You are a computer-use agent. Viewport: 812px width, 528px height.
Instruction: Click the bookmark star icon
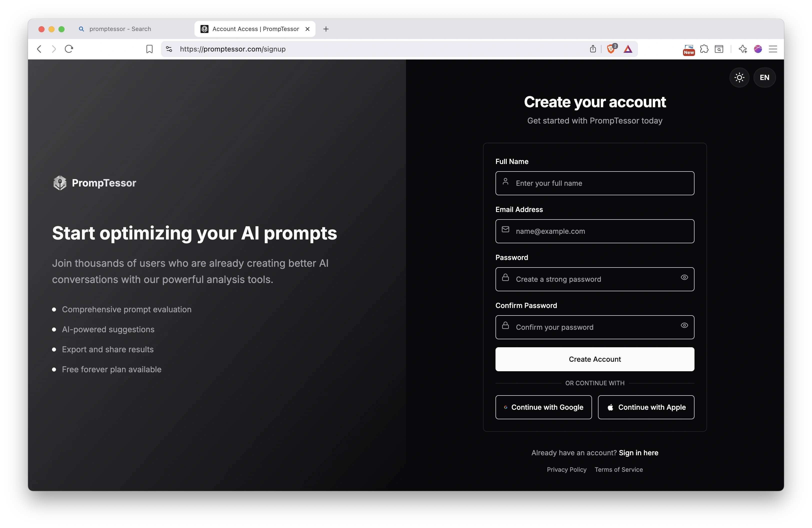[149, 49]
